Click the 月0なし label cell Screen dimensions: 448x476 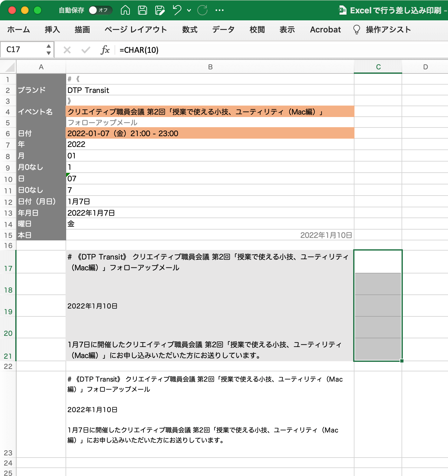41,167
